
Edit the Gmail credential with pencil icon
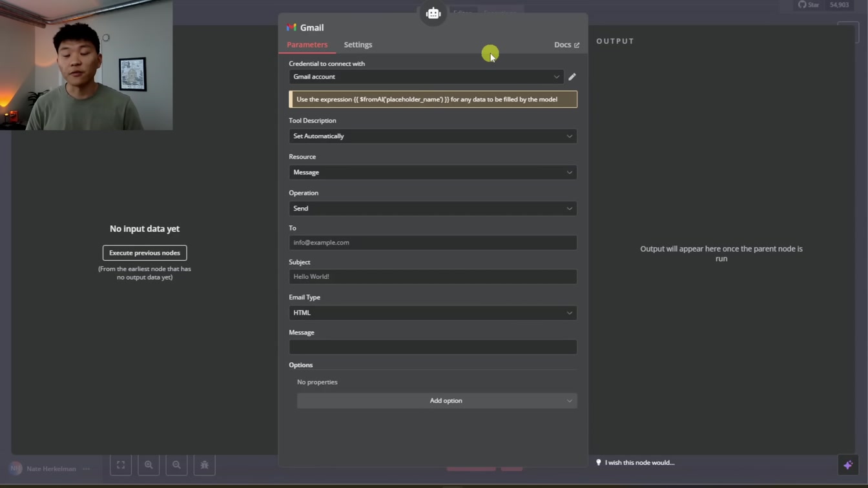tap(572, 77)
